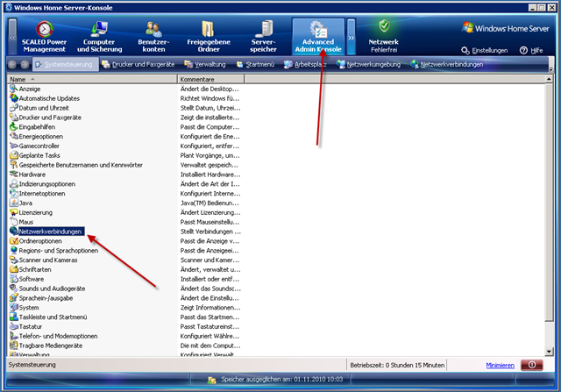The image size is (561, 392).
Task: Switch to Computer und Sicherung tab
Action: (99, 37)
